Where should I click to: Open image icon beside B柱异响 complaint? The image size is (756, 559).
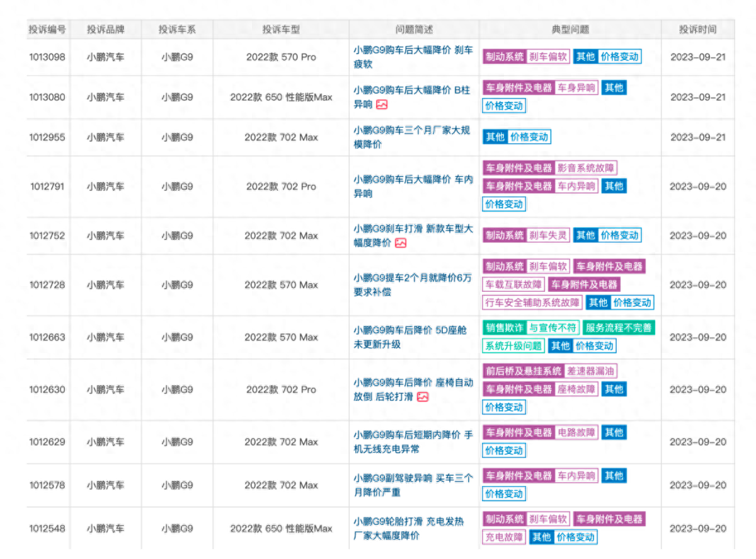point(382,105)
